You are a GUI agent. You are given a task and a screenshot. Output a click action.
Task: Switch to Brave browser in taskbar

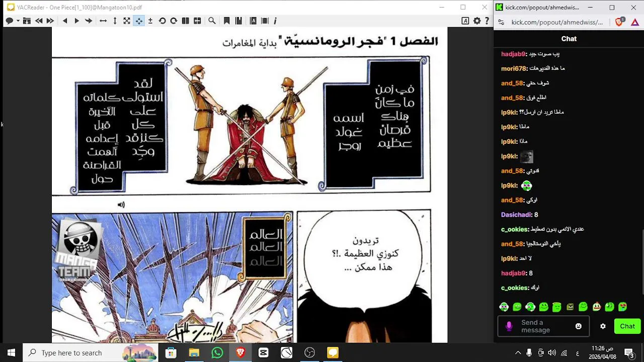point(240,353)
